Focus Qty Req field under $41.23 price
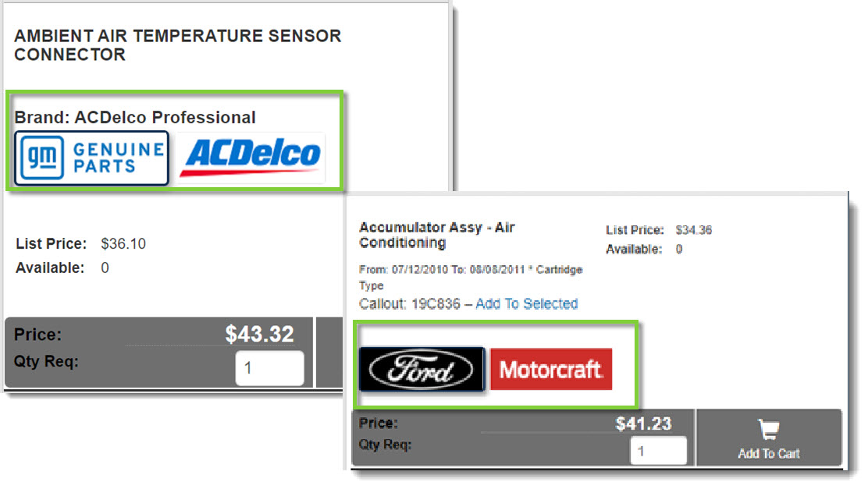Viewport: 868px width, 489px height. [x=658, y=451]
